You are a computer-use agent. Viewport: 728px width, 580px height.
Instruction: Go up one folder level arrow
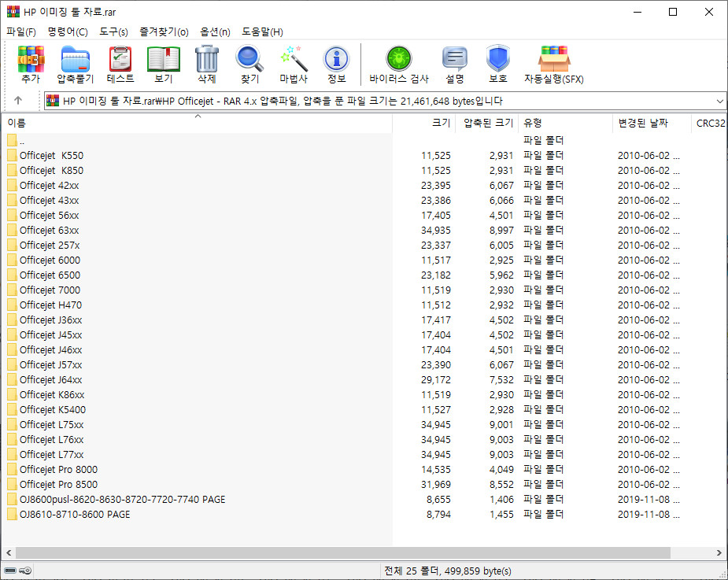pos(18,100)
